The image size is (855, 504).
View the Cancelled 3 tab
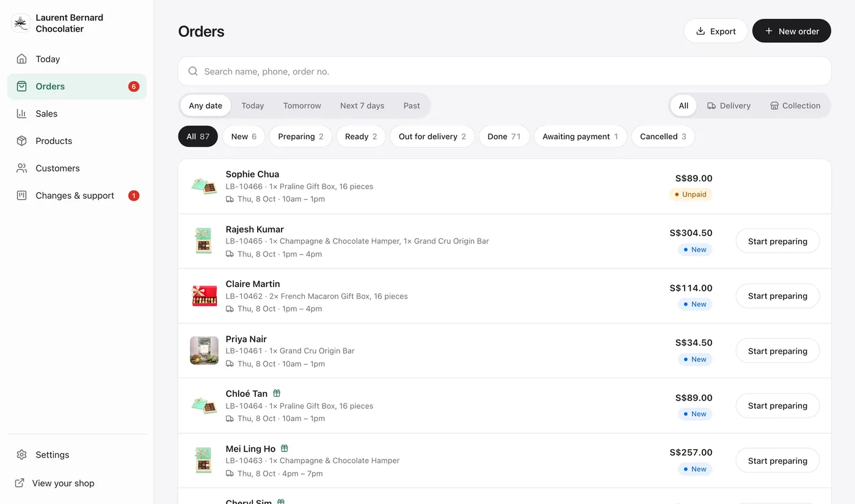tap(663, 137)
